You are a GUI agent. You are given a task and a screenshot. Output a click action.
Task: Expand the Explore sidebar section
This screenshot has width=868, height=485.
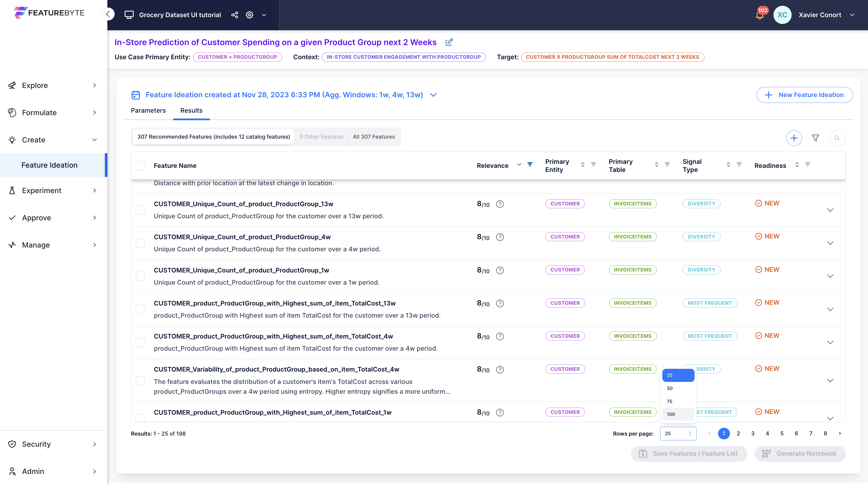coord(53,85)
